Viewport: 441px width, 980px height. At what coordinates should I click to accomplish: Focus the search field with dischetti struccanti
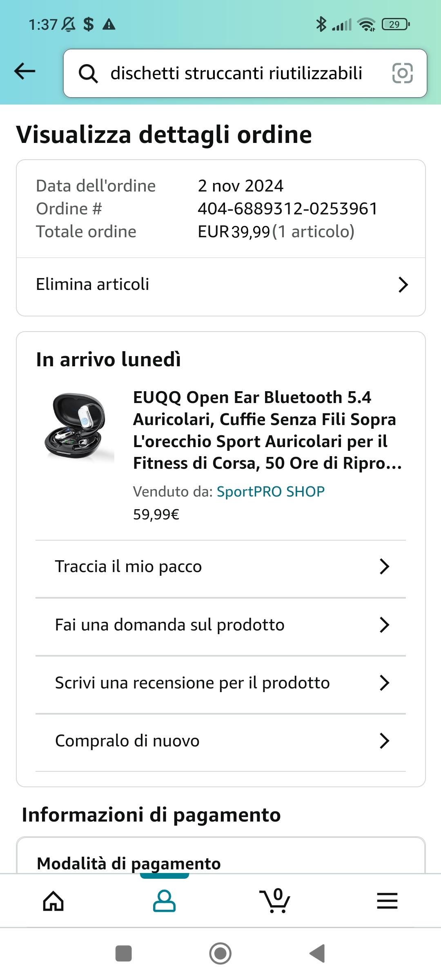tap(236, 73)
